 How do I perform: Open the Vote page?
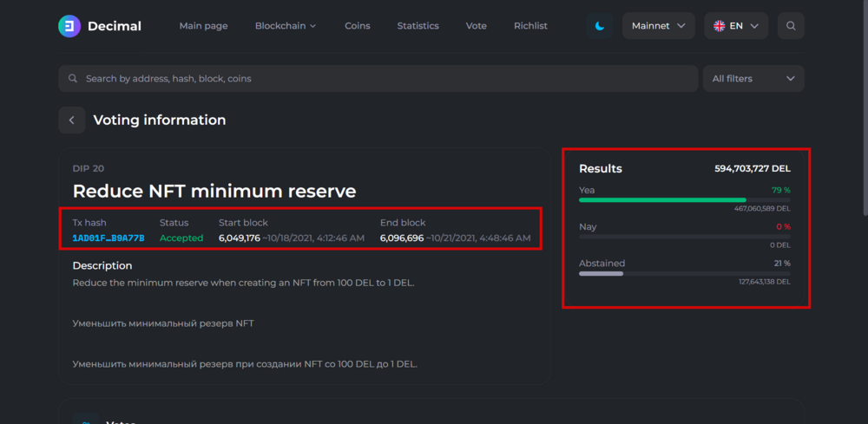[476, 26]
